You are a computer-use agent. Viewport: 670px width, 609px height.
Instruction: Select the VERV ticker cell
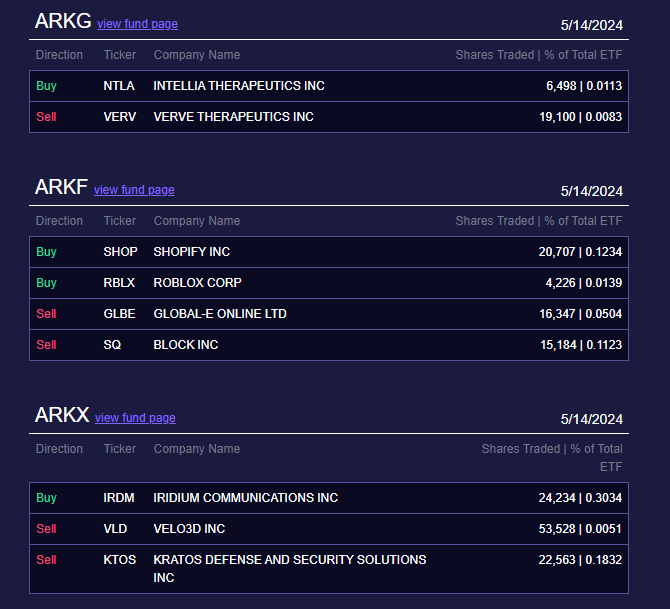point(120,117)
